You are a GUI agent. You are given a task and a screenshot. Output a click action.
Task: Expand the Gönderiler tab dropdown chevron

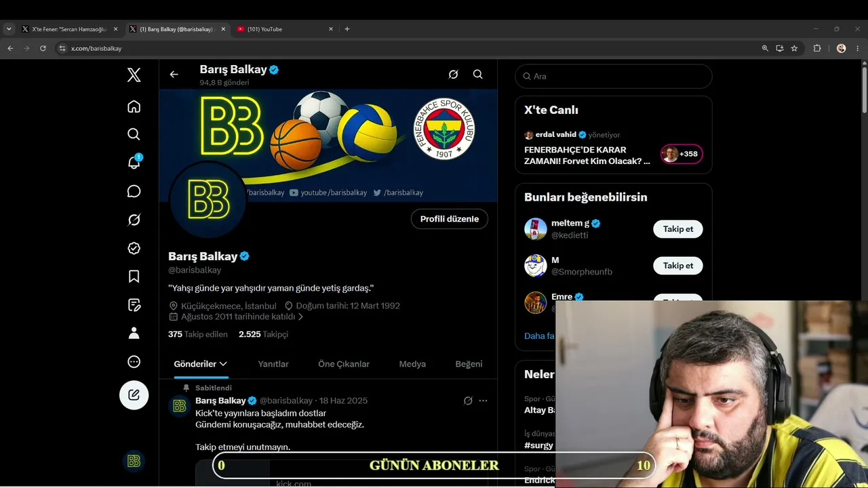click(223, 364)
